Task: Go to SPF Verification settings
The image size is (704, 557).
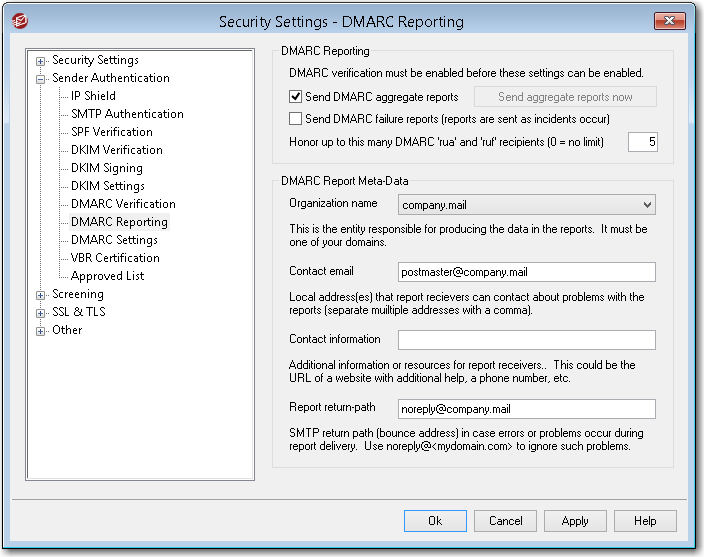Action: click(112, 132)
